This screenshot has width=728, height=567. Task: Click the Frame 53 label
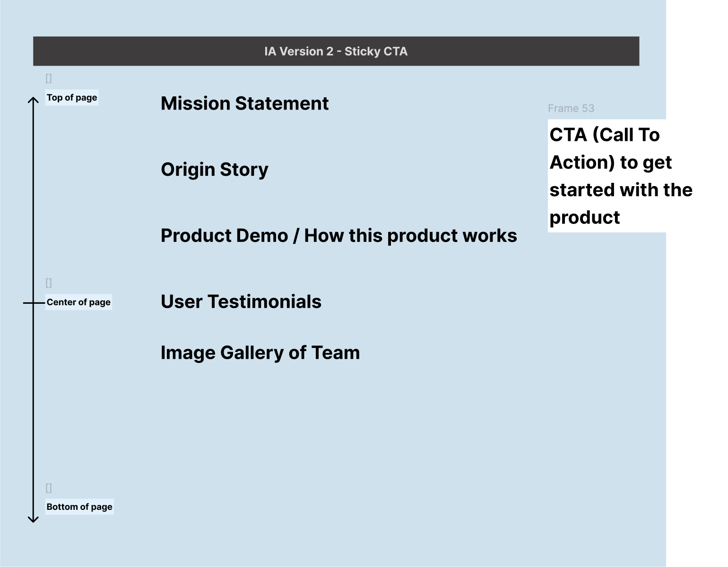click(571, 108)
